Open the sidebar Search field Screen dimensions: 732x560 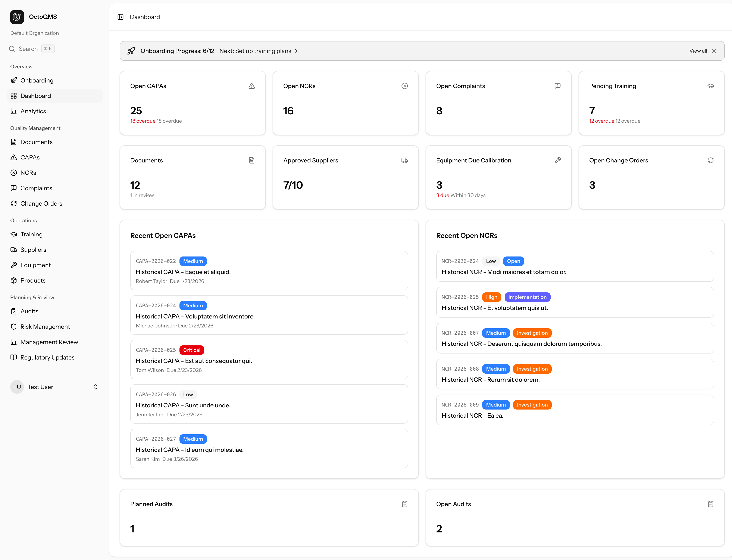pyautogui.click(x=32, y=49)
